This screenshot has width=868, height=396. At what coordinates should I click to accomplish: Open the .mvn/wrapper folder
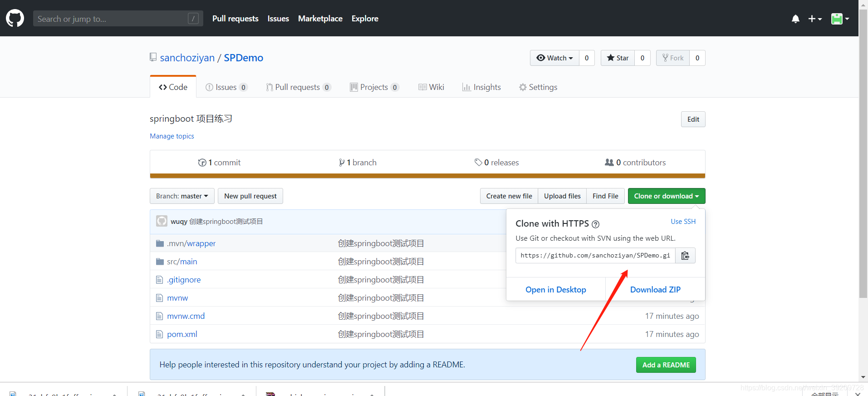191,243
